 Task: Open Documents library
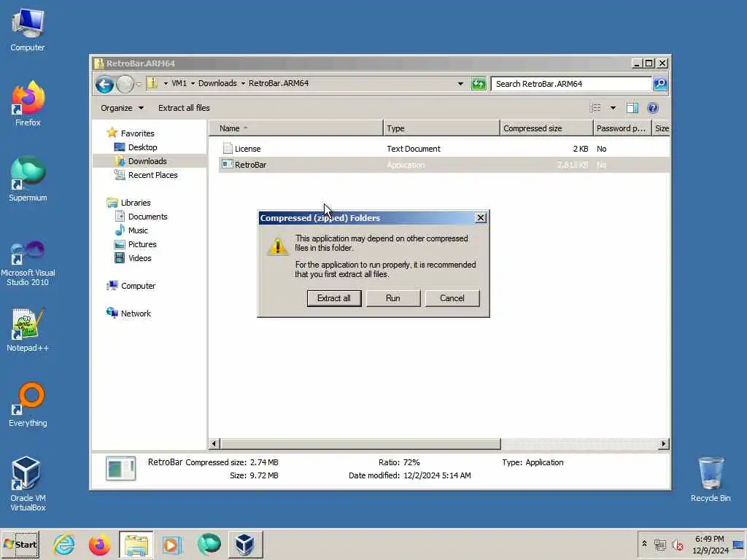tap(147, 216)
